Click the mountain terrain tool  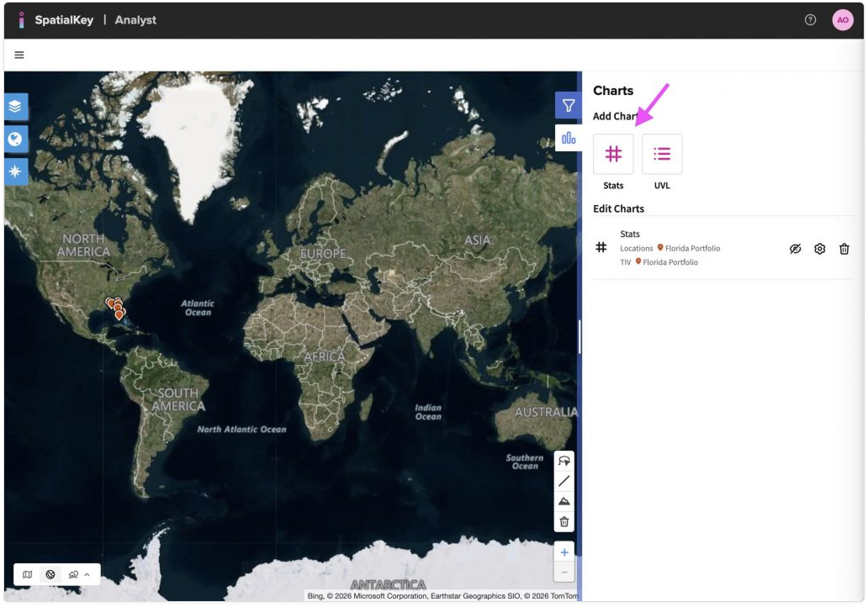coord(564,501)
